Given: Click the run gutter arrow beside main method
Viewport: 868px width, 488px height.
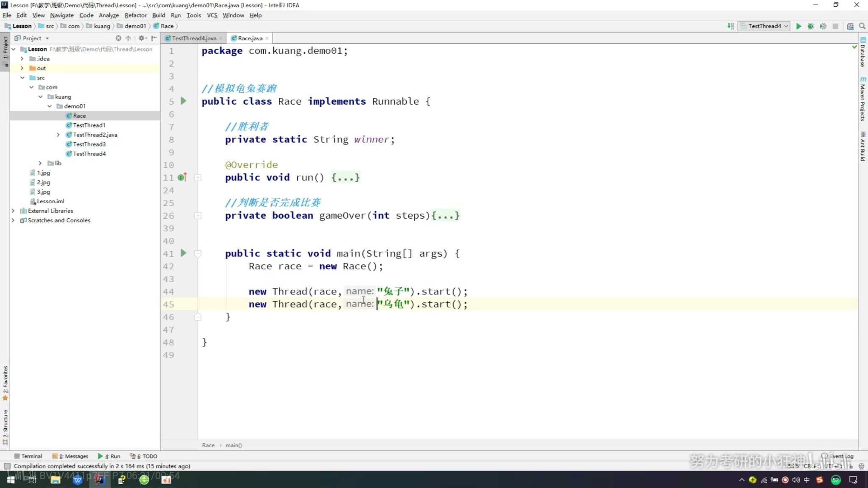Looking at the screenshot, I should 184,253.
